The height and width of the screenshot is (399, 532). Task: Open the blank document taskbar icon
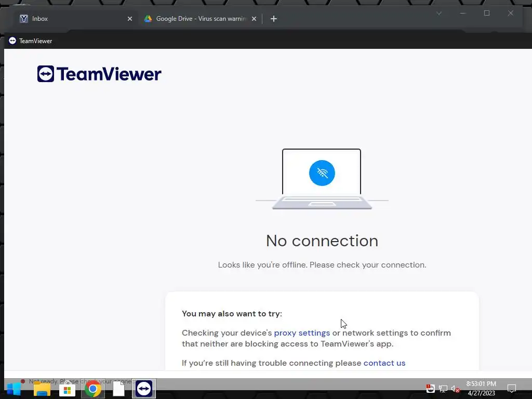tap(118, 389)
